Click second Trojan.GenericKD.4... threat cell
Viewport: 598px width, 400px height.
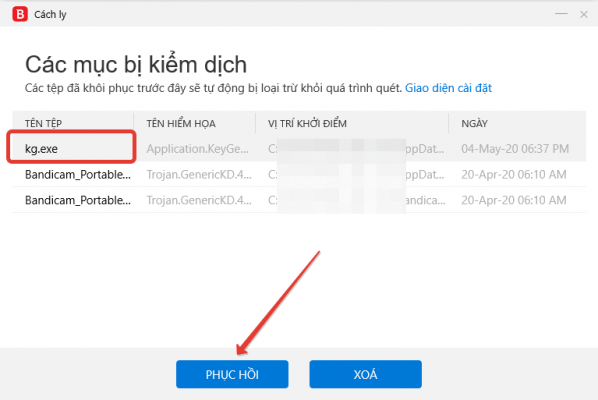point(199,200)
